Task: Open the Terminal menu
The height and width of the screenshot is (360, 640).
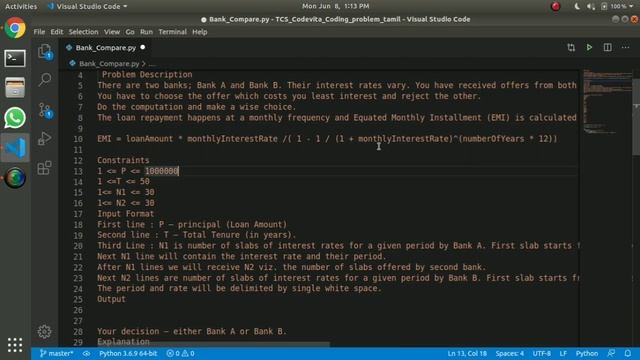Action: 172,32
